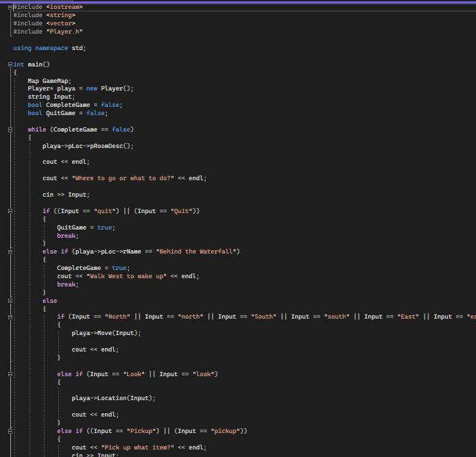Click the 'Player* playa' pointer declaration

[51, 88]
